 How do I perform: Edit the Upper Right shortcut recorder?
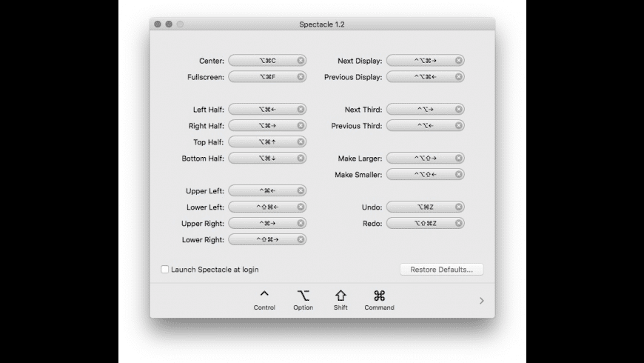click(267, 223)
